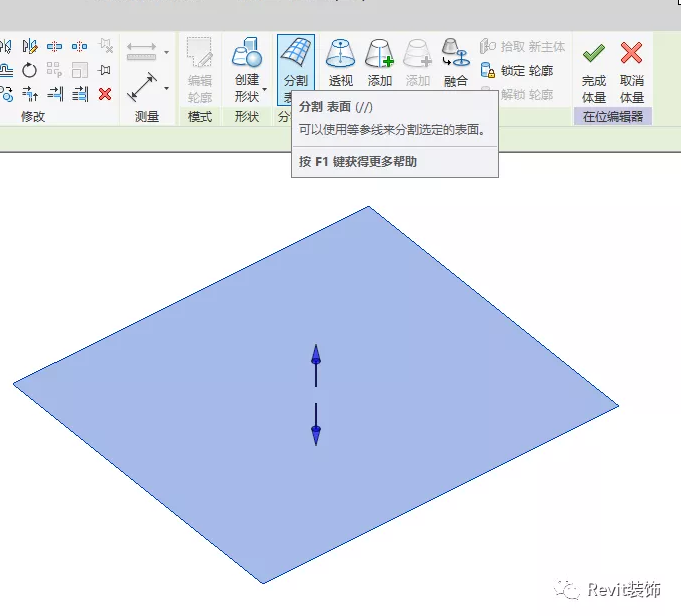The image size is (681, 616).
Task: Click the downward arrow control on surface
Action: 316,424
